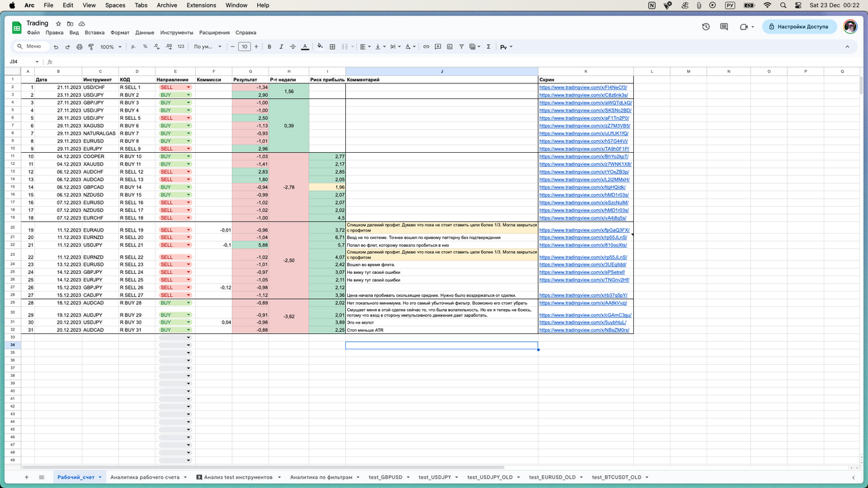Screen dimensions: 868x488
Task: Click the redo arrow in toolbar
Action: pyautogui.click(x=67, y=47)
